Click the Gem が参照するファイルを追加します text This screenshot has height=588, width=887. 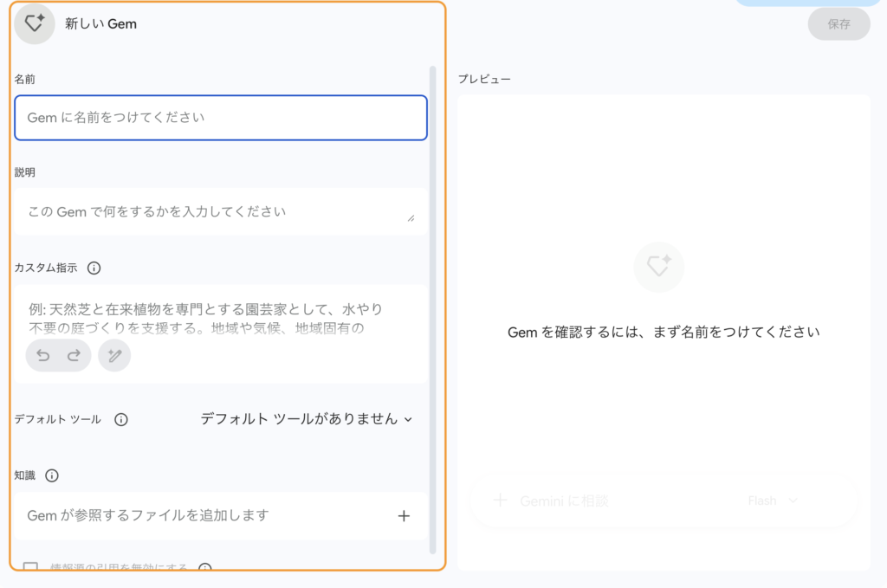[x=148, y=515]
